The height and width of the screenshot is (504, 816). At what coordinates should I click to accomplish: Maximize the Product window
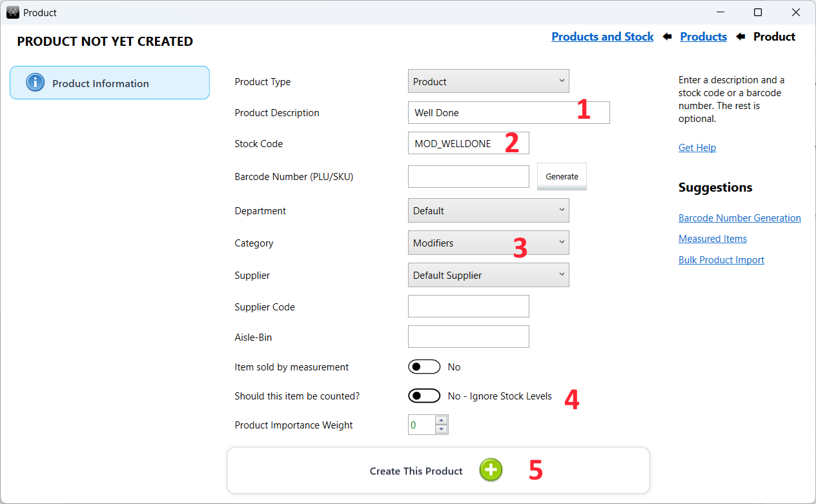758,12
